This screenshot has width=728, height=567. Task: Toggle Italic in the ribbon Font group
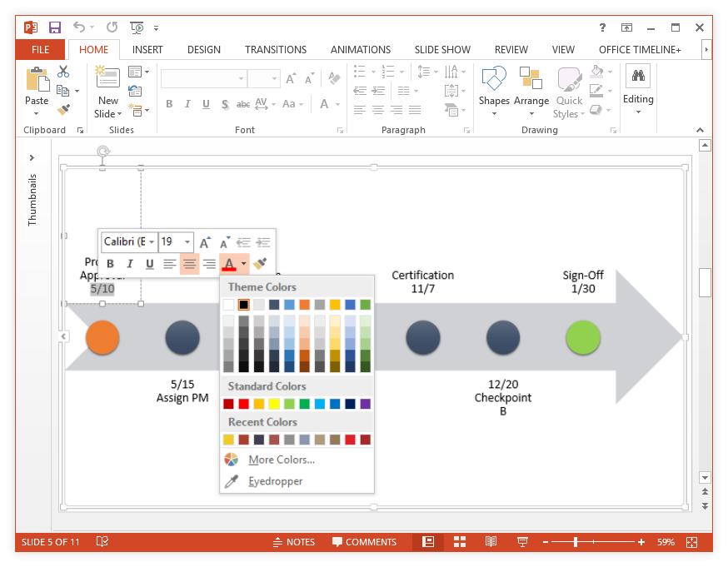tap(187, 104)
